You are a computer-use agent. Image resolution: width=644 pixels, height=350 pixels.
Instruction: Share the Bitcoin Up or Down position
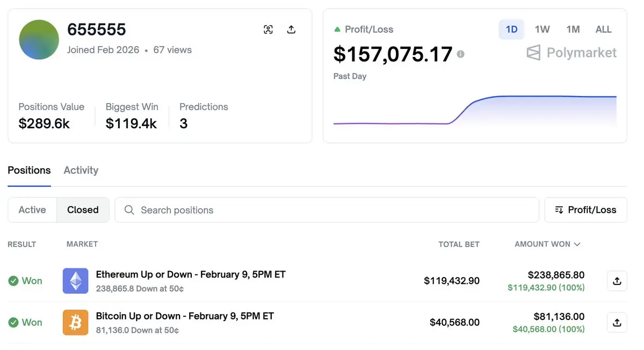coord(617,323)
